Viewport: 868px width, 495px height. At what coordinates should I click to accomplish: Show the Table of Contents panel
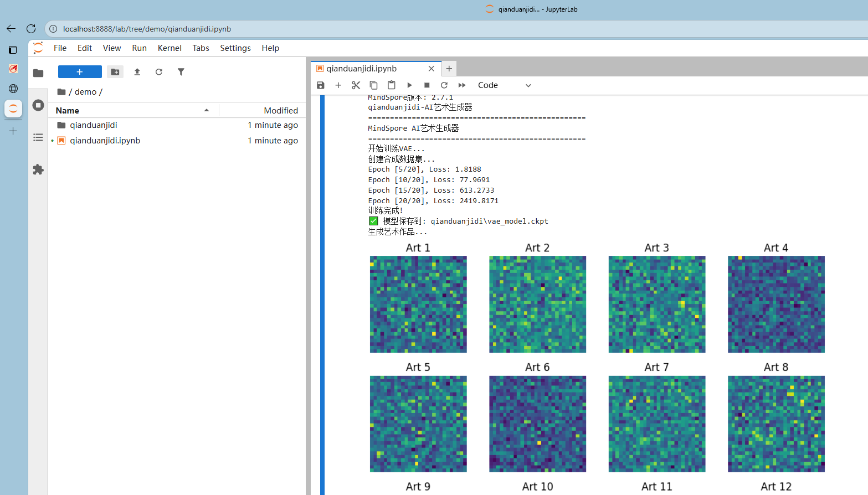click(x=38, y=137)
